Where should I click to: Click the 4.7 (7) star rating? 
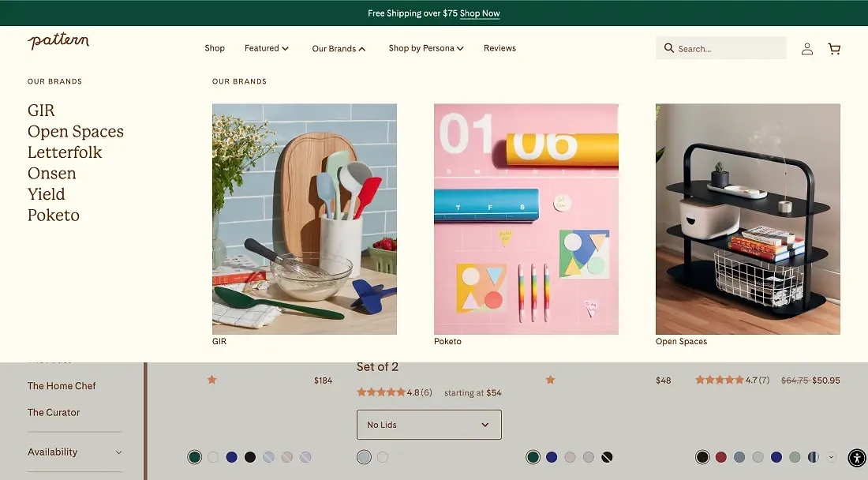coord(732,380)
